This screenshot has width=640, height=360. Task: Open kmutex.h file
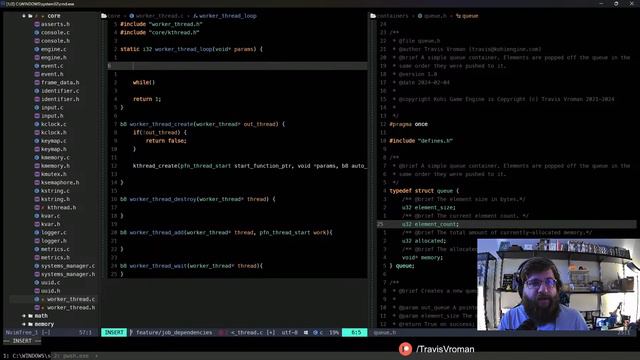point(53,174)
